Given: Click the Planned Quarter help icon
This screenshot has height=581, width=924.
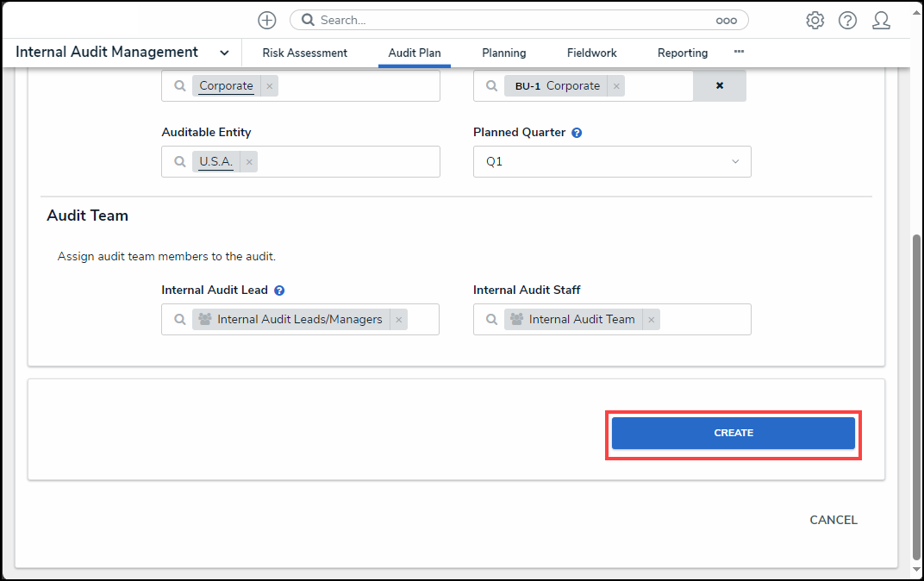Looking at the screenshot, I should coord(577,133).
